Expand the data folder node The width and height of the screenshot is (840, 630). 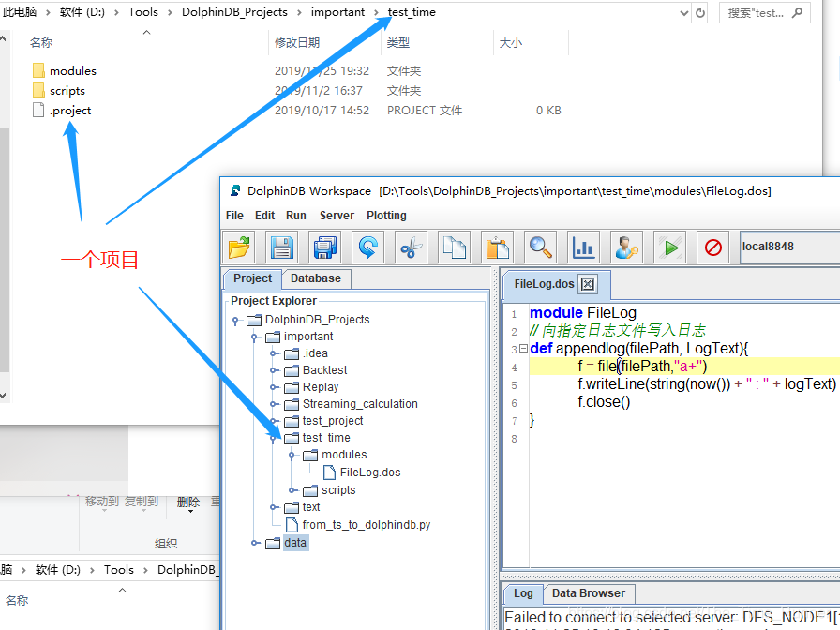254,543
